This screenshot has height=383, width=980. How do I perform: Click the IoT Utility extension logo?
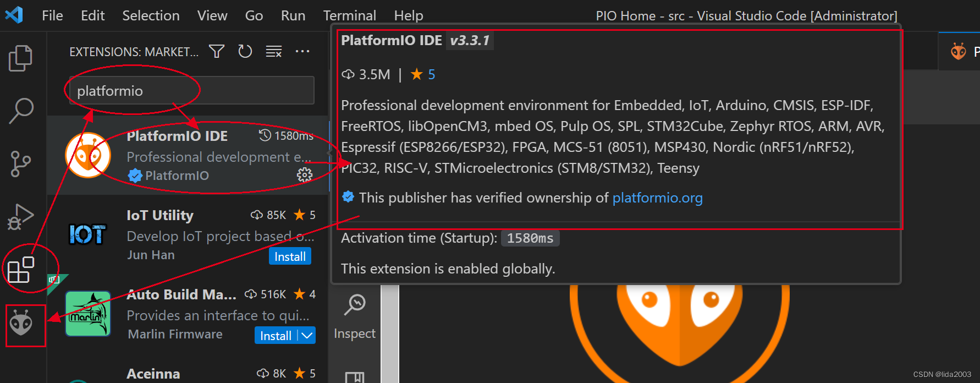click(87, 235)
